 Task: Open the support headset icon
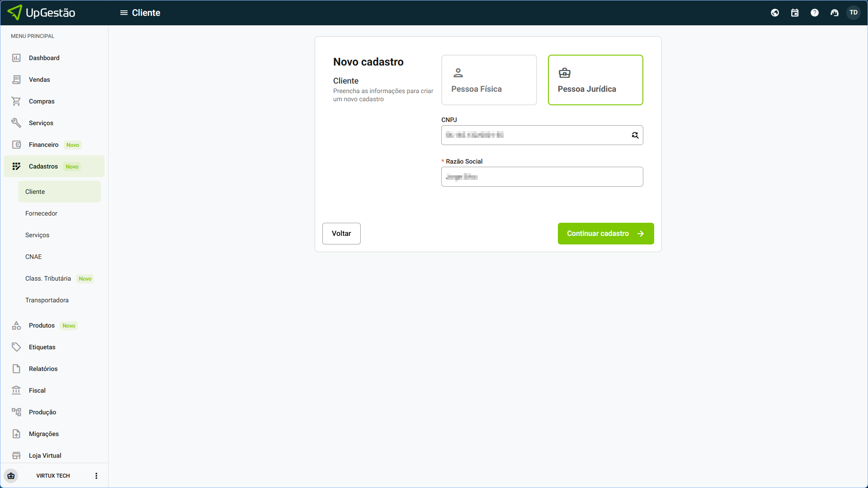pos(835,13)
